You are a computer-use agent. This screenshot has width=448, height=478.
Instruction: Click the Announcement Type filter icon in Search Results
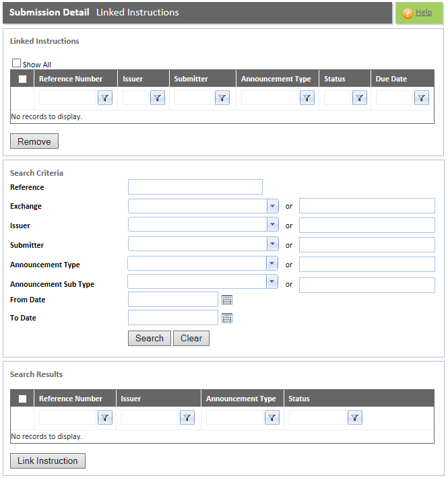point(271,418)
